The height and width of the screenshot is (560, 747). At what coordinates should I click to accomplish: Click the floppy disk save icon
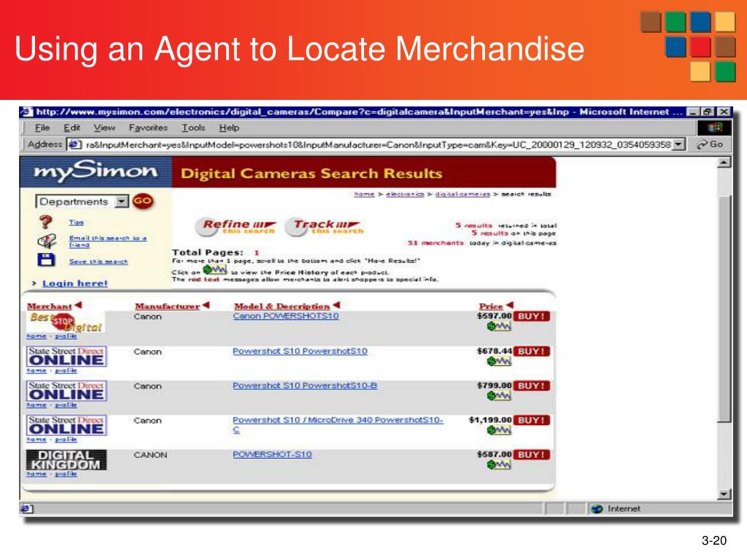click(x=46, y=260)
